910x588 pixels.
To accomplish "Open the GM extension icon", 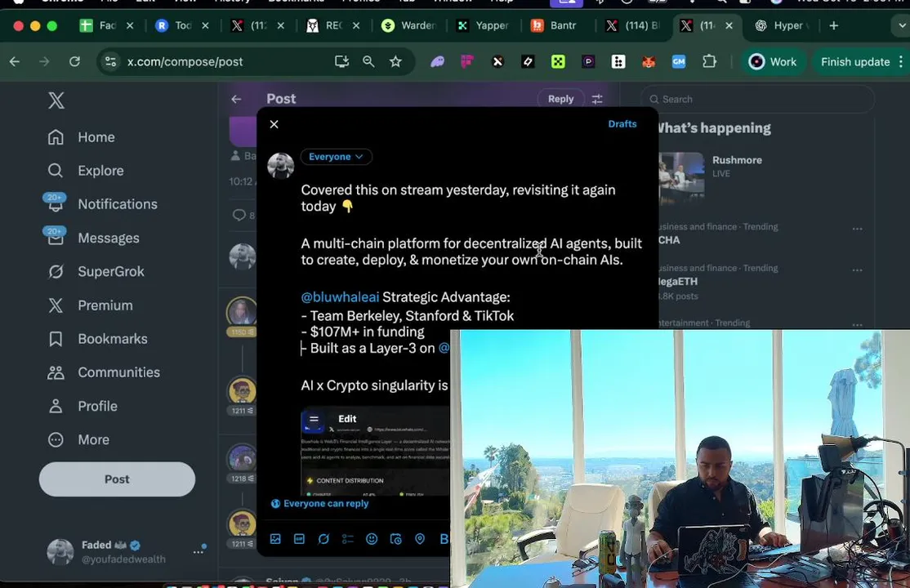I will (x=679, y=61).
